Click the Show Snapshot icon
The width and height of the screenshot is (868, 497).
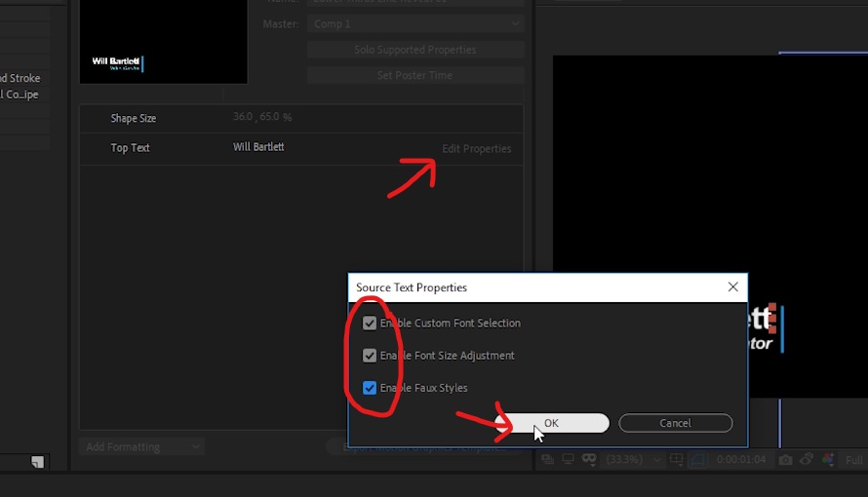(x=807, y=459)
